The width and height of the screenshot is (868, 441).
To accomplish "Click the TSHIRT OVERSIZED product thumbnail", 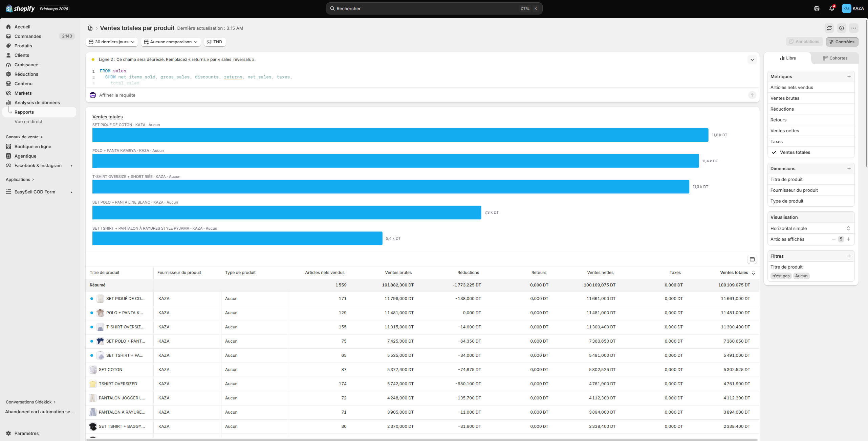I will pyautogui.click(x=93, y=384).
